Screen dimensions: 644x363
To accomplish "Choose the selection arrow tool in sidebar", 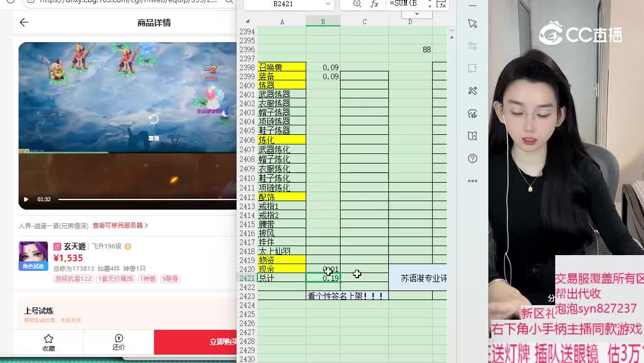I will pyautogui.click(x=473, y=24).
